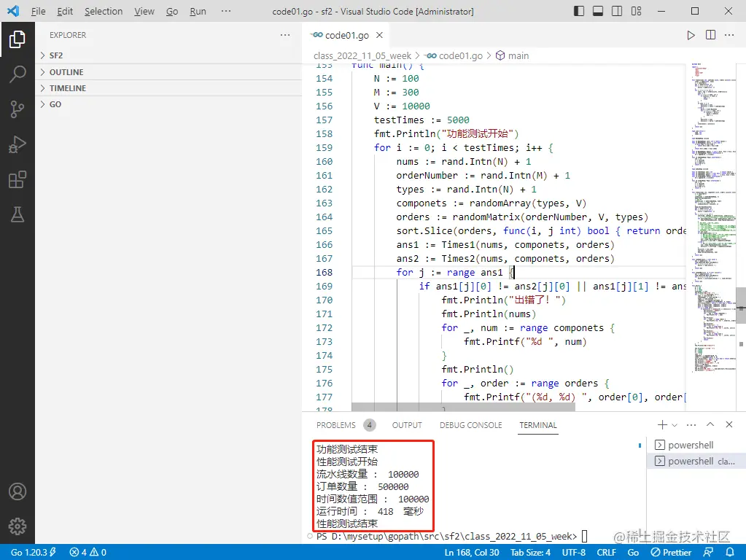
Task: Open Customize Layout icon
Action: (x=636, y=11)
